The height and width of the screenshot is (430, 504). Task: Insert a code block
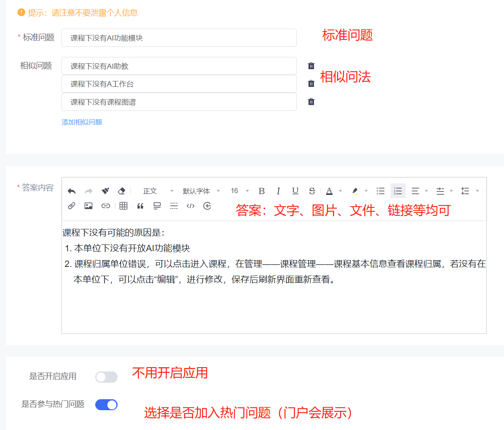[x=190, y=206]
